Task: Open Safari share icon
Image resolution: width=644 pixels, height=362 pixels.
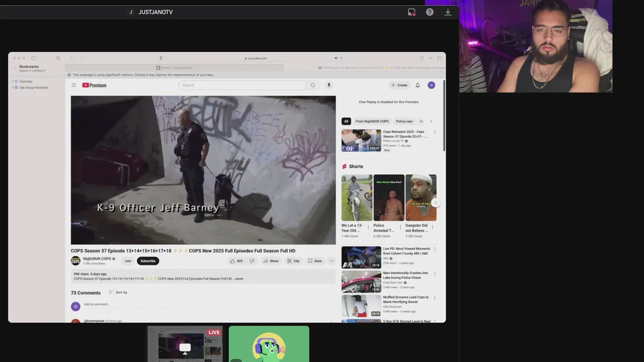Action: 422,58
